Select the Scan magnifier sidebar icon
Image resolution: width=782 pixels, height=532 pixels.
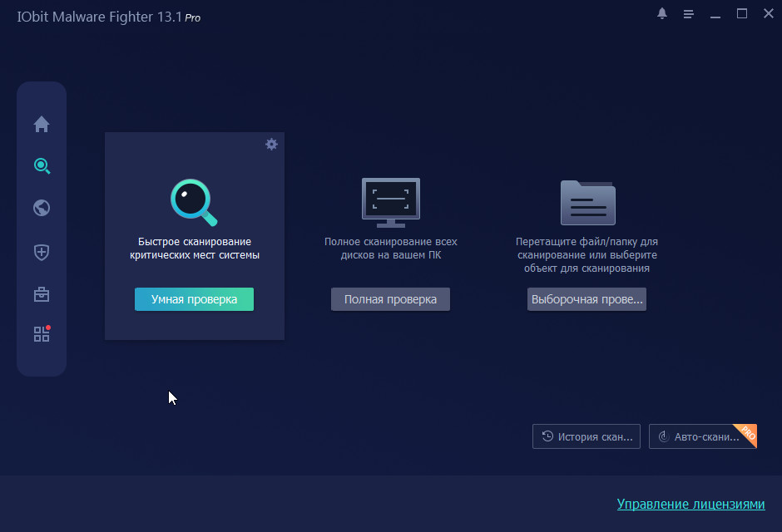(x=42, y=166)
